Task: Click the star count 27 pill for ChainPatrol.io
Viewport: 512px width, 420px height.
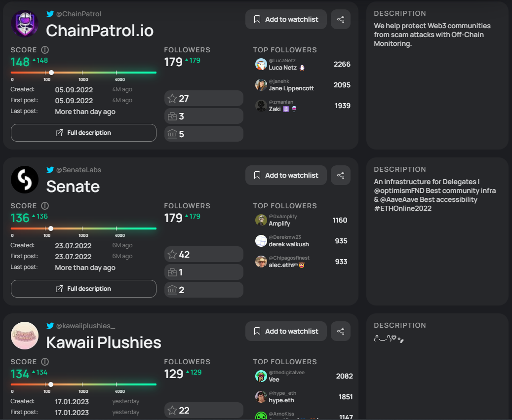Action: (x=203, y=98)
